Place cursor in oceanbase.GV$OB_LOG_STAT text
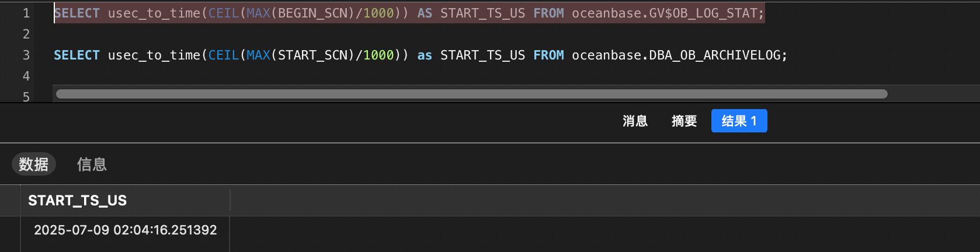This screenshot has height=252, width=980. coord(665,13)
